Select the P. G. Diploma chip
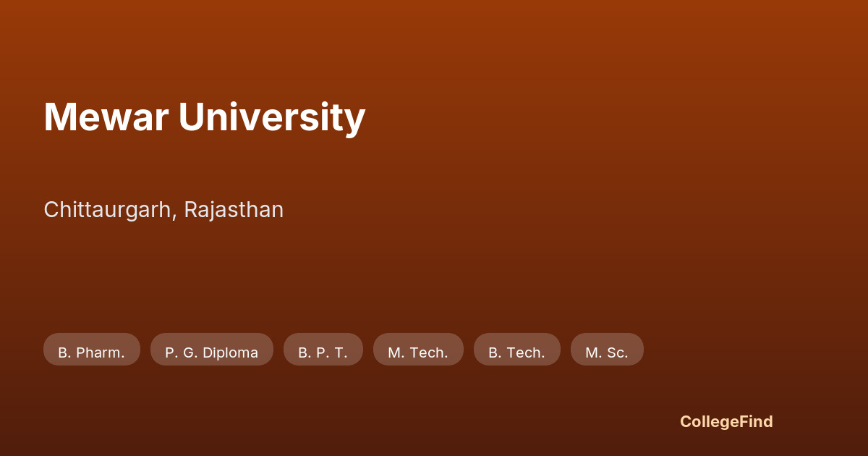 point(211,352)
